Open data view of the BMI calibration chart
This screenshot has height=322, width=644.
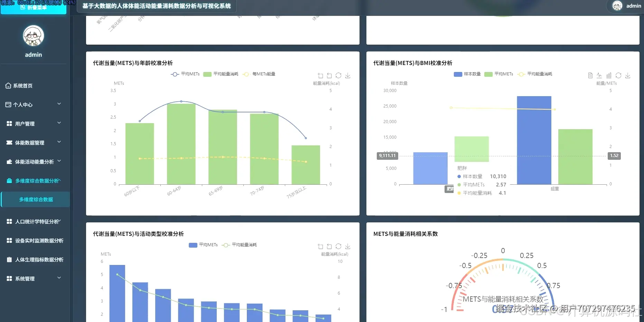(590, 75)
